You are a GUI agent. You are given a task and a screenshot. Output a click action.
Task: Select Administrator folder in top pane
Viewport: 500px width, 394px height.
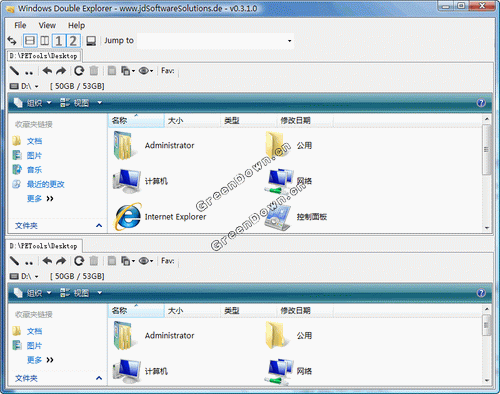point(154,146)
